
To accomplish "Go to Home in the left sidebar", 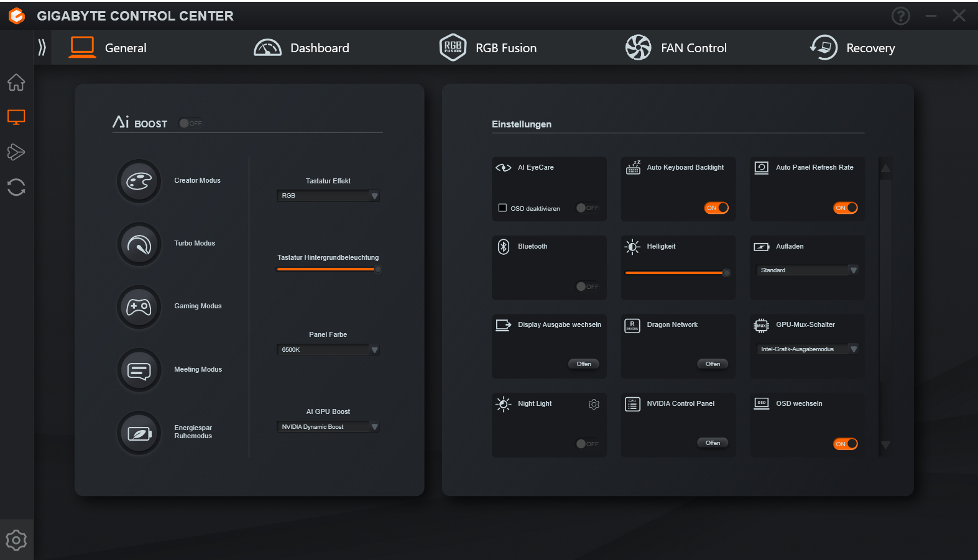I will point(16,82).
